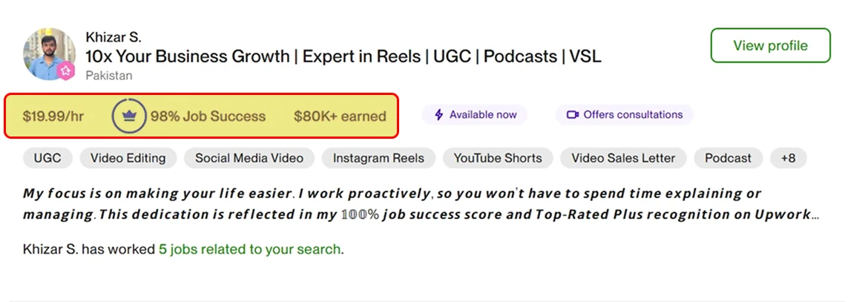Click the Top Rated Plus crown badge icon
Screen dimensions: 868x302
coord(127,116)
